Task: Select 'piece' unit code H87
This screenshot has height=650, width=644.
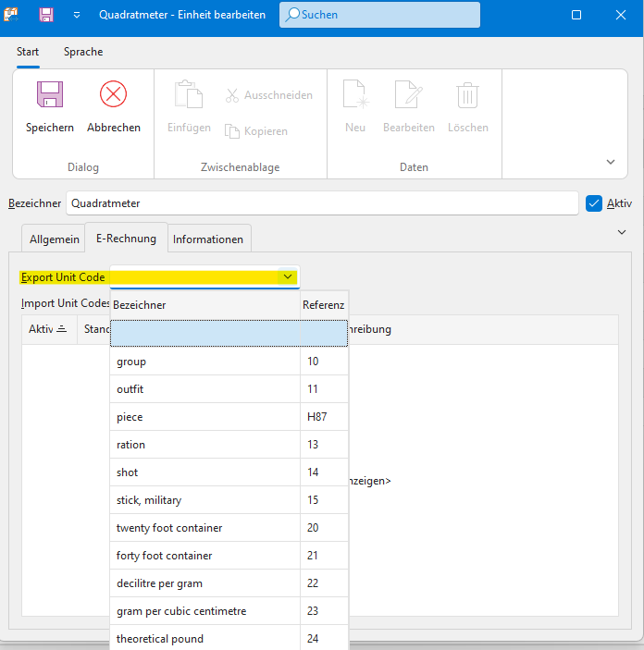Action: click(x=204, y=417)
